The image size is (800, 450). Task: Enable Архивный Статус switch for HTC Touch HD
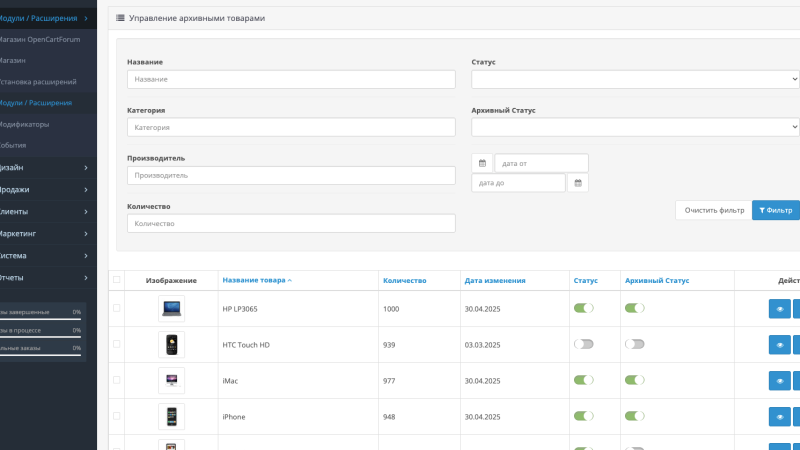point(635,344)
